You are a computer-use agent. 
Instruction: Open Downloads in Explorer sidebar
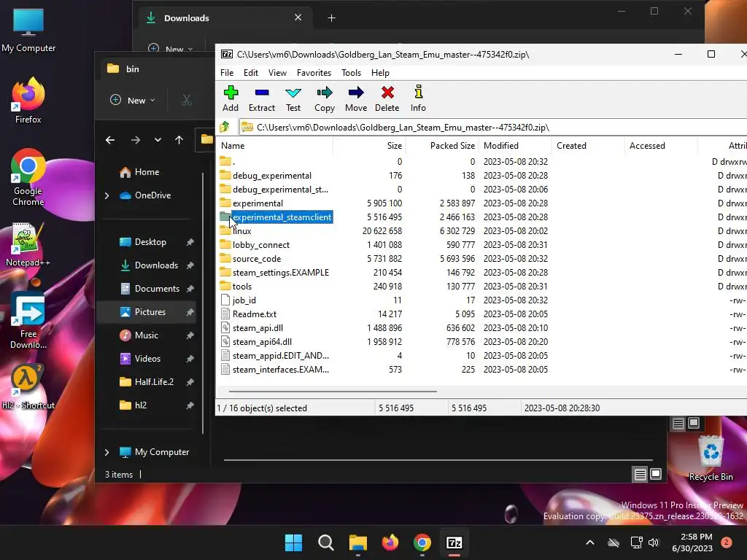click(x=156, y=265)
